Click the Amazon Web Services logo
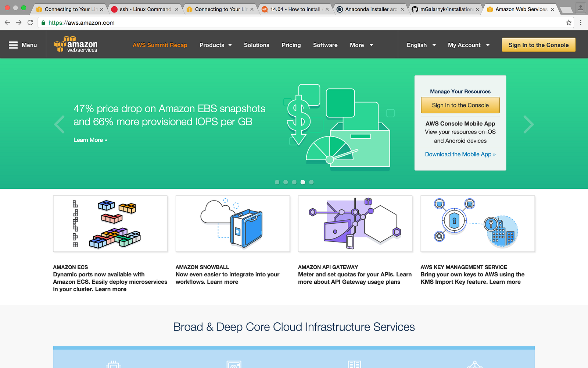 76,45
